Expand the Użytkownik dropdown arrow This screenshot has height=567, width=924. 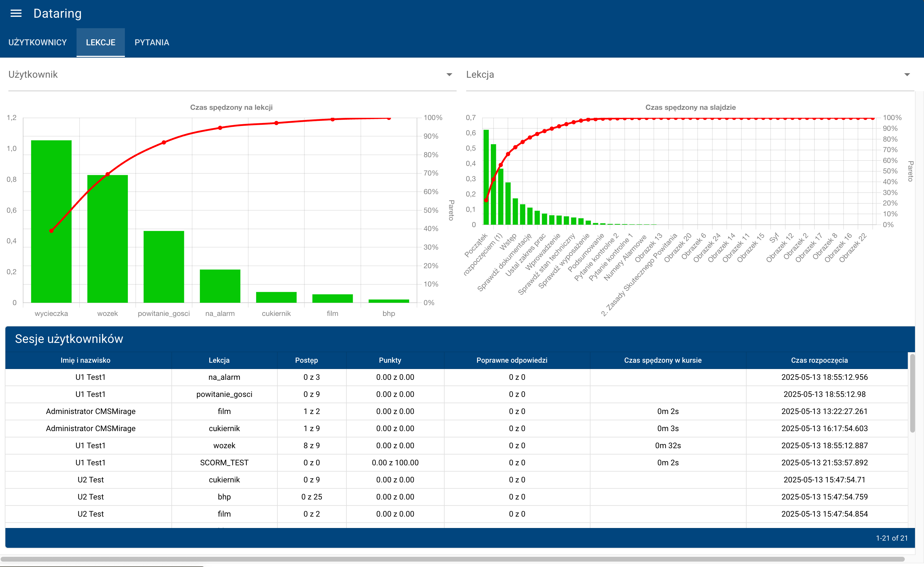449,75
